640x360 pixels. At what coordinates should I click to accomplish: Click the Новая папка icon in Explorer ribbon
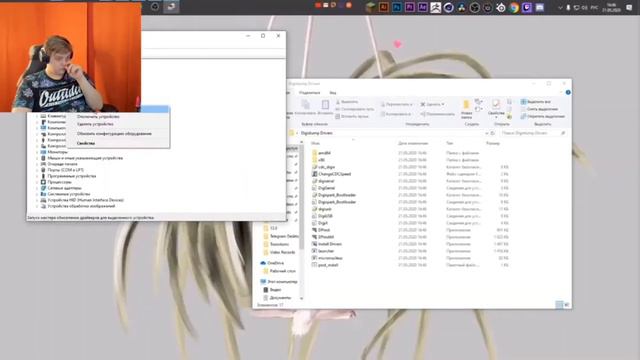tap(466, 104)
